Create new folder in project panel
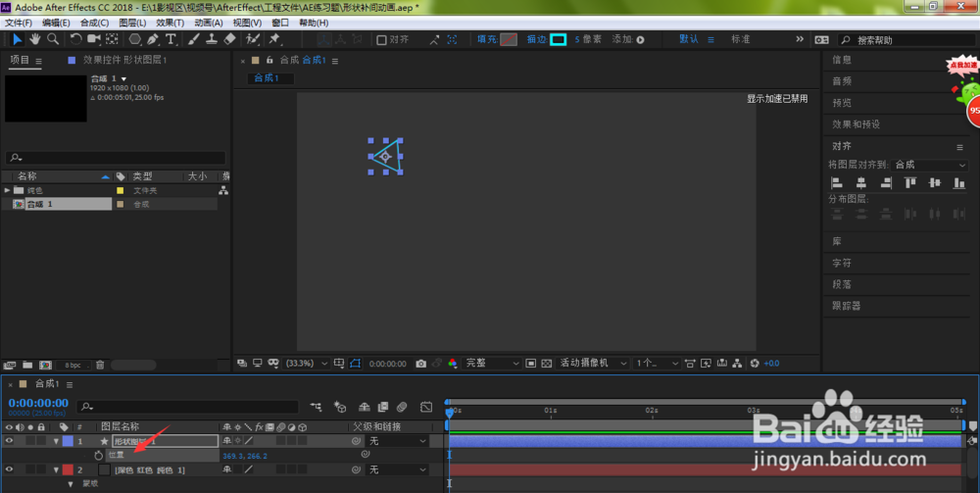 coord(27,365)
